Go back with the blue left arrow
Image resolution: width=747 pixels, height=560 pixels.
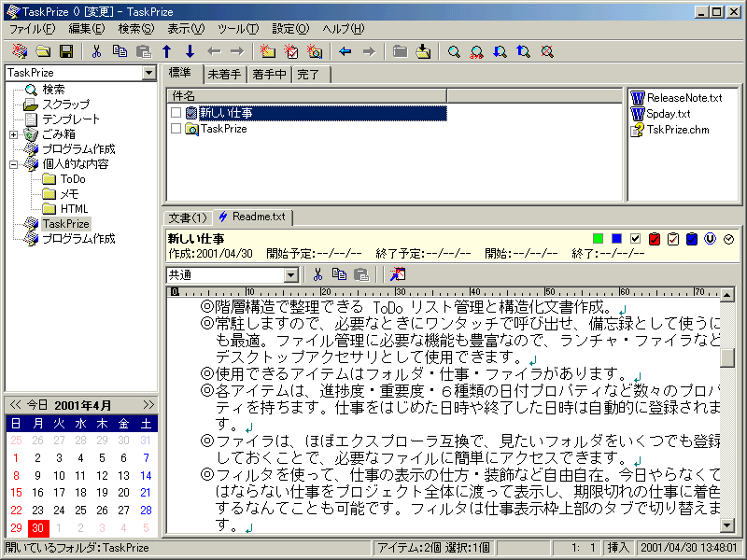(x=345, y=51)
